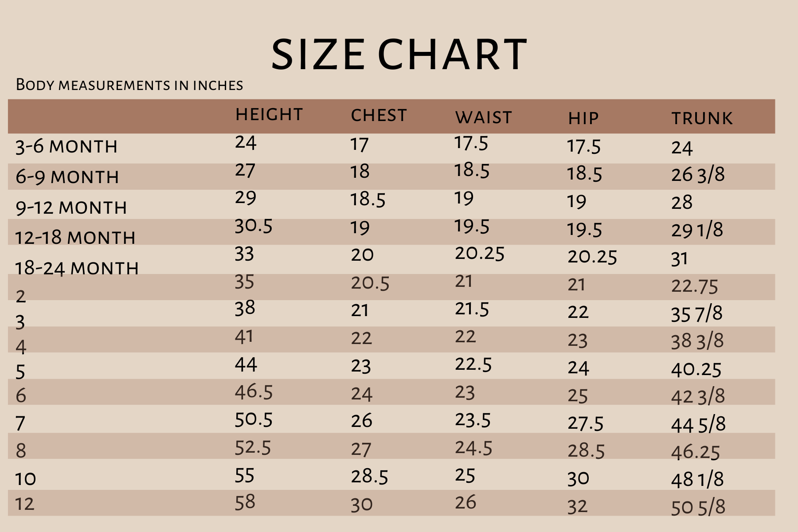Click height value 46.5
Viewport: 798px width, 532px height.
(x=254, y=392)
